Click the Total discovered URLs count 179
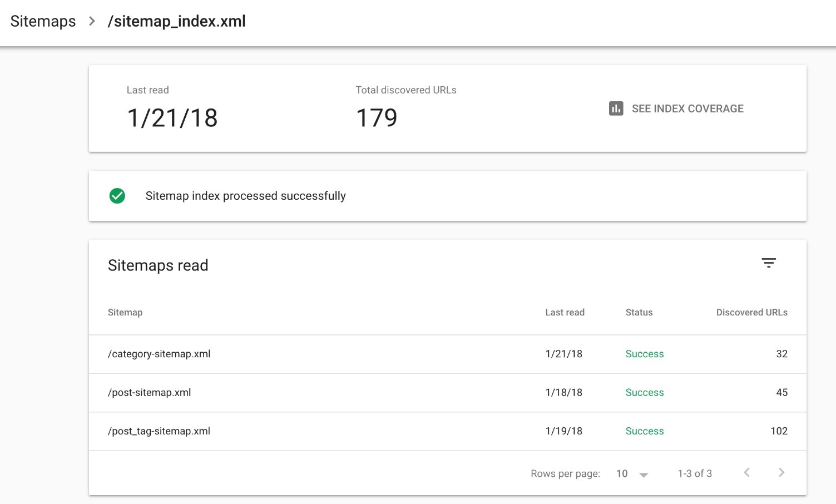 pyautogui.click(x=377, y=117)
